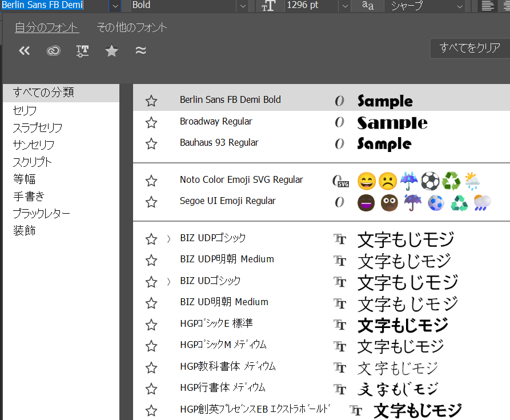The image size is (510, 420).
Task: Filter by Adobe Creative Cloud fonts icon
Action: tap(54, 51)
